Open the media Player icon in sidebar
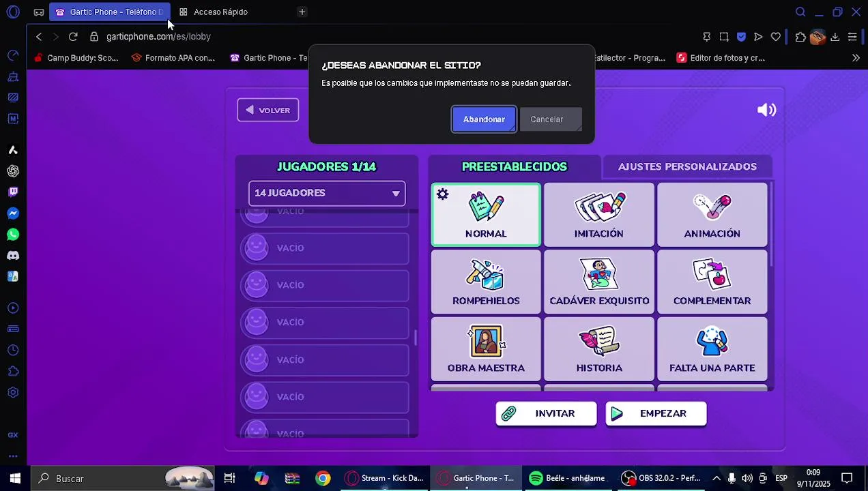 click(x=13, y=308)
